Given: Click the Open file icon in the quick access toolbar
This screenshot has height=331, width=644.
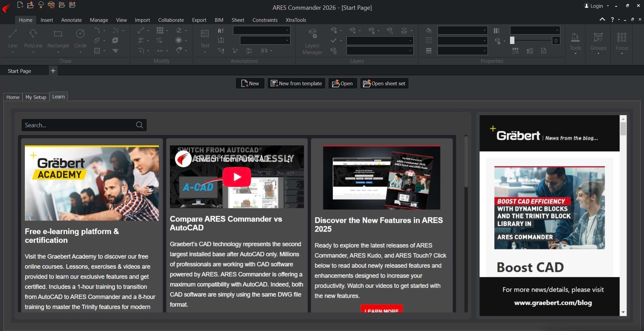Looking at the screenshot, I should pyautogui.click(x=30, y=5).
